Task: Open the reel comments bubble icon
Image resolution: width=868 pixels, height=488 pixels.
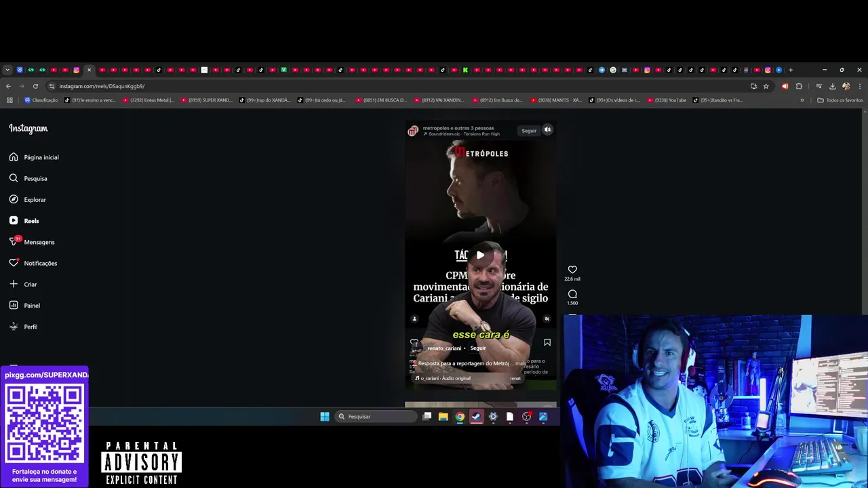Action: (572, 294)
